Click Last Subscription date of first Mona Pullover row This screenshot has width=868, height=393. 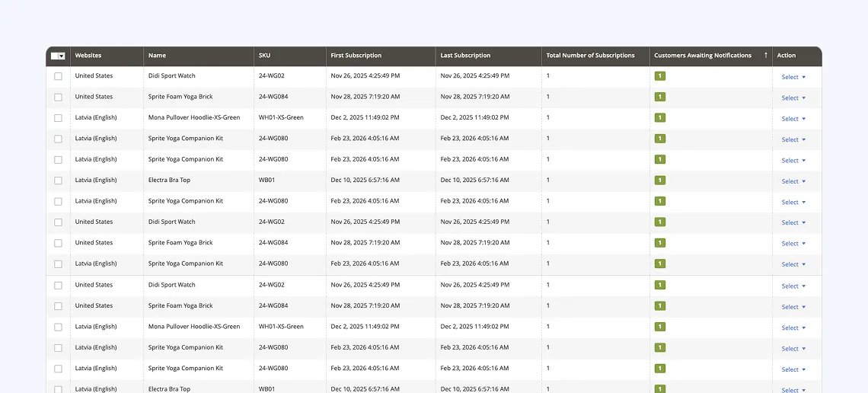[475, 117]
